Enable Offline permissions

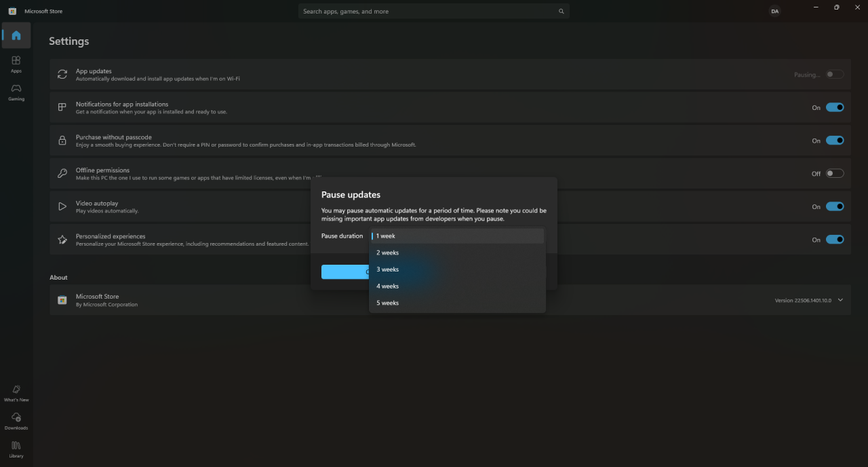click(x=835, y=173)
